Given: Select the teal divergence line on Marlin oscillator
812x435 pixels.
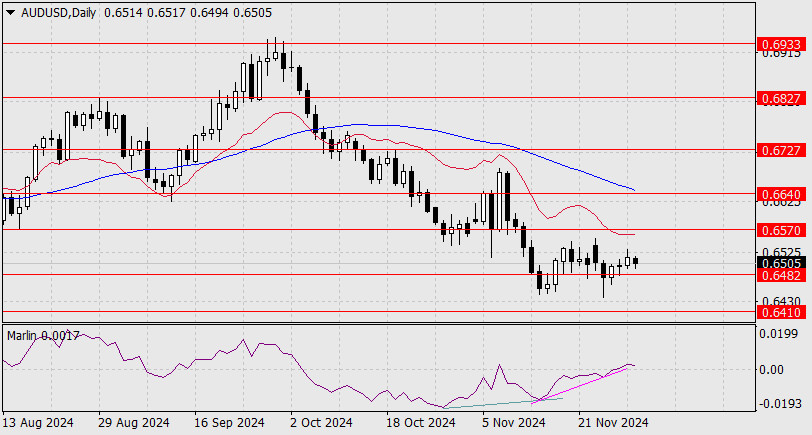Looking at the screenshot, I should 503,403.
